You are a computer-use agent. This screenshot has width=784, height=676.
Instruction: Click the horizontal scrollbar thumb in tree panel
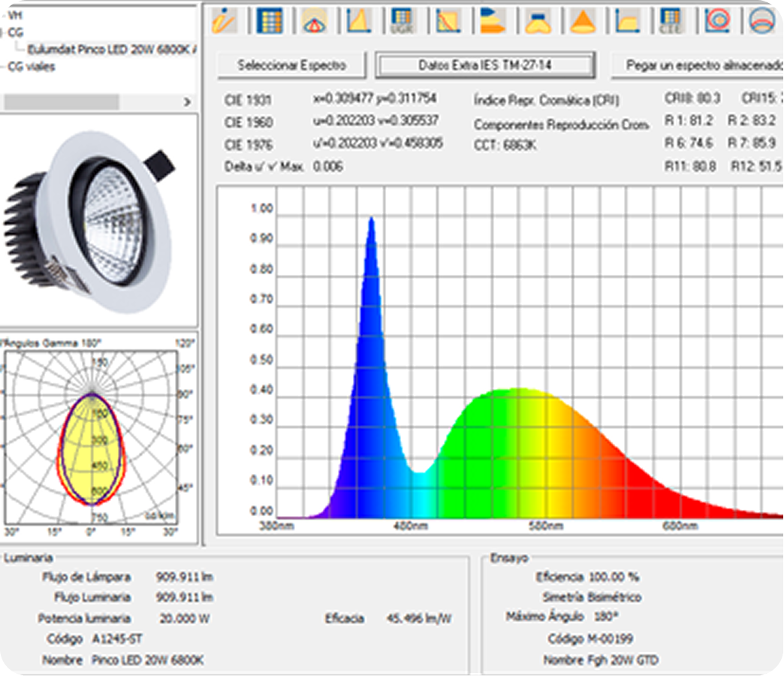pos(62,101)
